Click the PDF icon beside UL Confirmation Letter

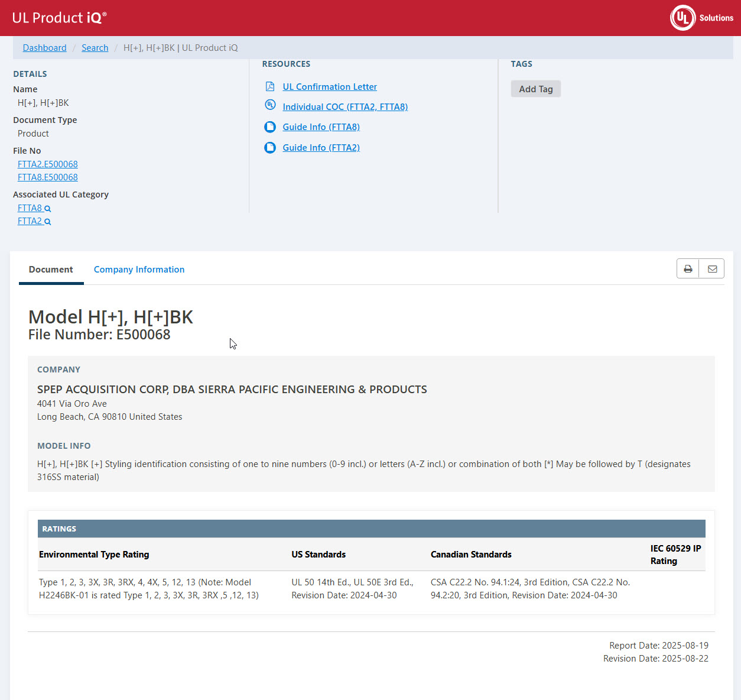pos(270,87)
